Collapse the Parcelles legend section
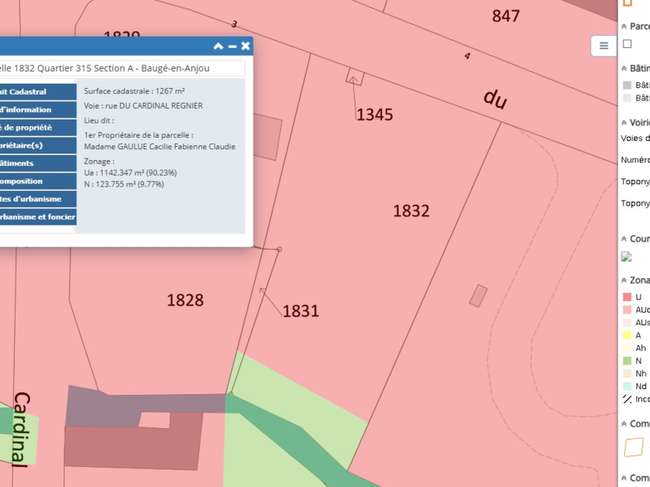650x487 pixels. click(624, 26)
